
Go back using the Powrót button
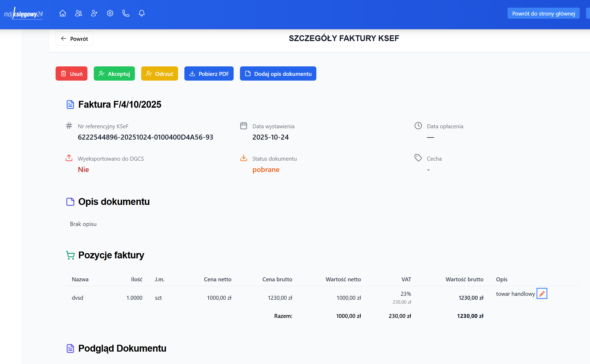[74, 38]
